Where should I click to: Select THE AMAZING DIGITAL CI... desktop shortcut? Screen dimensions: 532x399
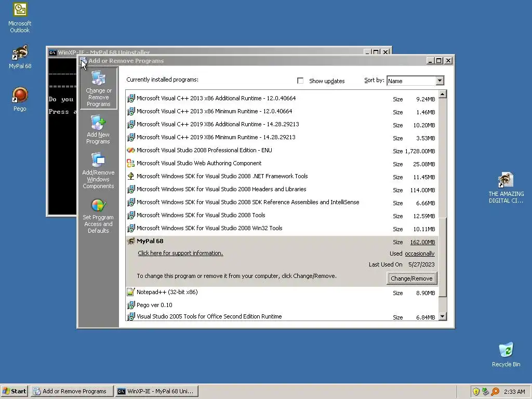(506, 188)
